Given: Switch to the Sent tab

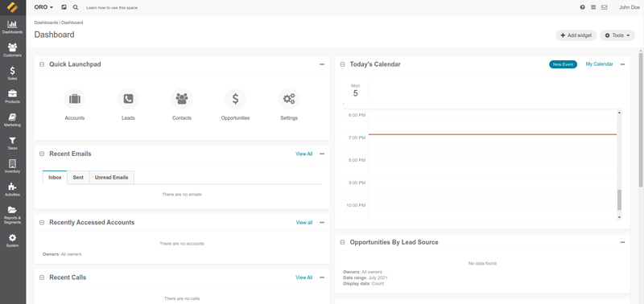Looking at the screenshot, I should (78, 178).
